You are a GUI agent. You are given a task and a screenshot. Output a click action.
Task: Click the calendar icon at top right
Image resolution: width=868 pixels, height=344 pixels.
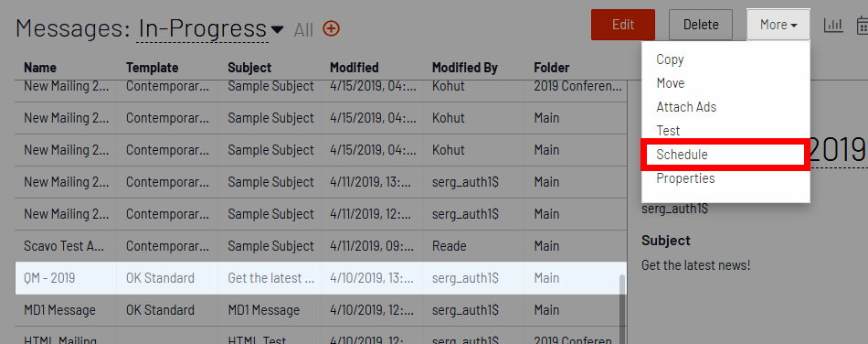863,25
